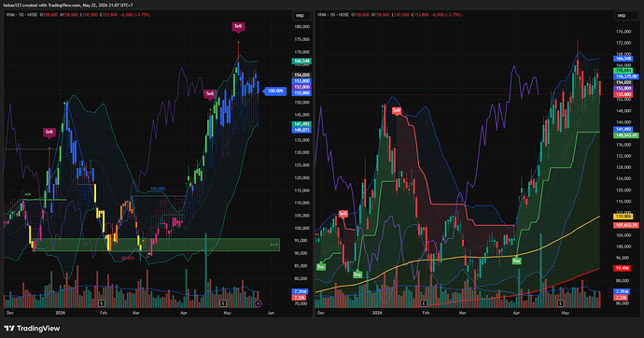Open the earnings E marker near May on right chart

coord(560,303)
